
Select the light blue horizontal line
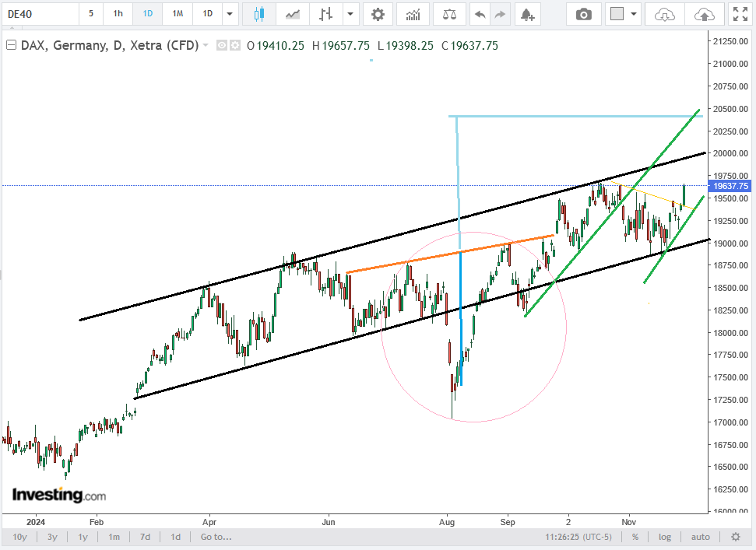pos(575,116)
